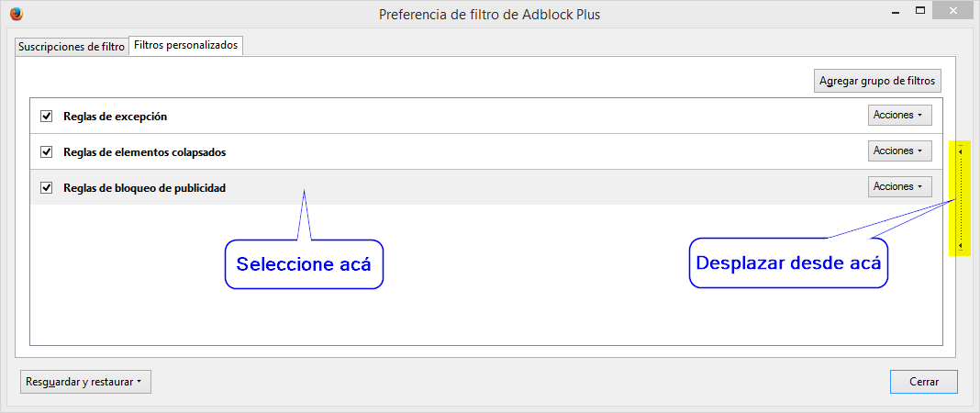
Task: Toggle the Reglas de elementos colapsados checkbox
Action: tap(46, 151)
